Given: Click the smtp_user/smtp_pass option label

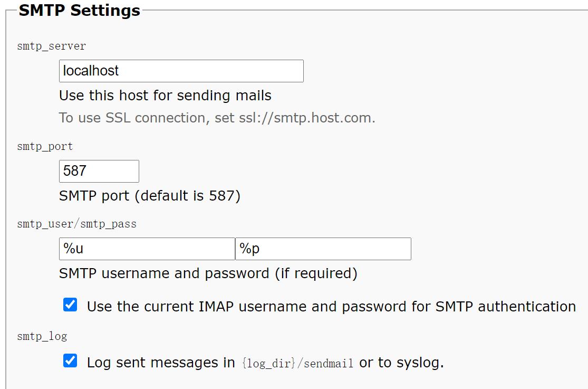Looking at the screenshot, I should pyautogui.click(x=76, y=224).
